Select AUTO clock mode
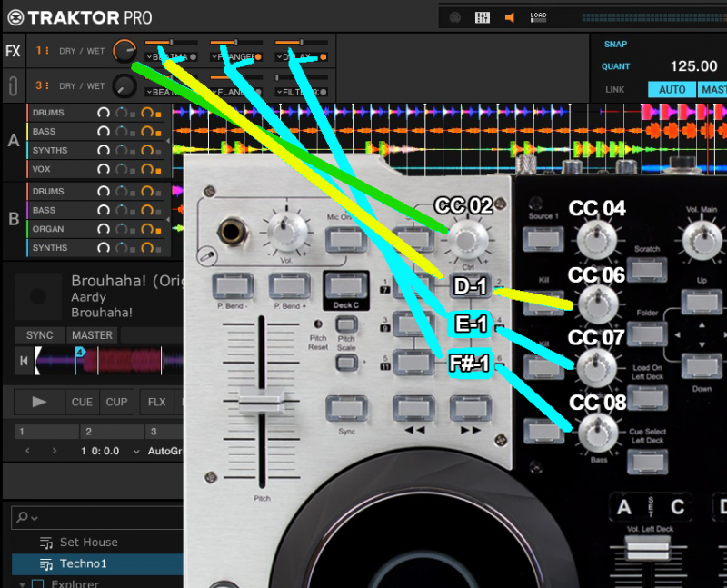This screenshot has height=588, width=727. pos(672,89)
